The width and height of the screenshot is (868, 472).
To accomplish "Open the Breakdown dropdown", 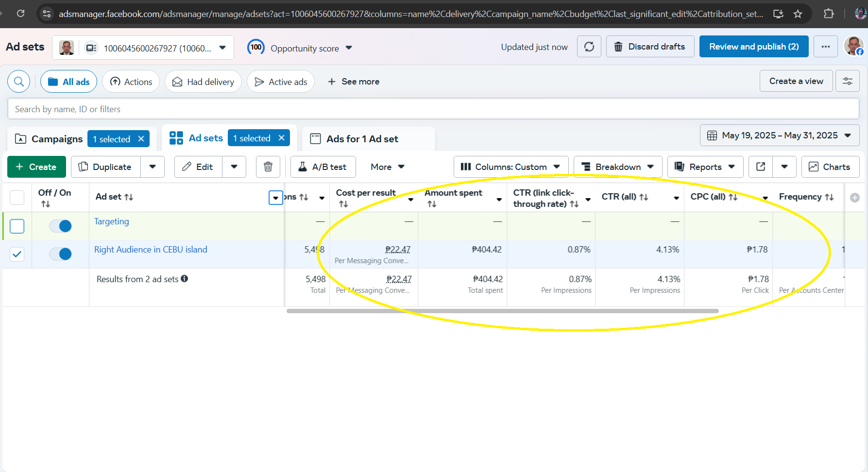I will click(618, 167).
